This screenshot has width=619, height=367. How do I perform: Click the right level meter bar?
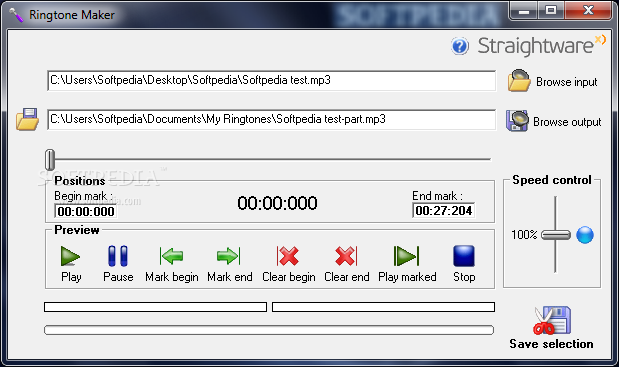tap(383, 307)
